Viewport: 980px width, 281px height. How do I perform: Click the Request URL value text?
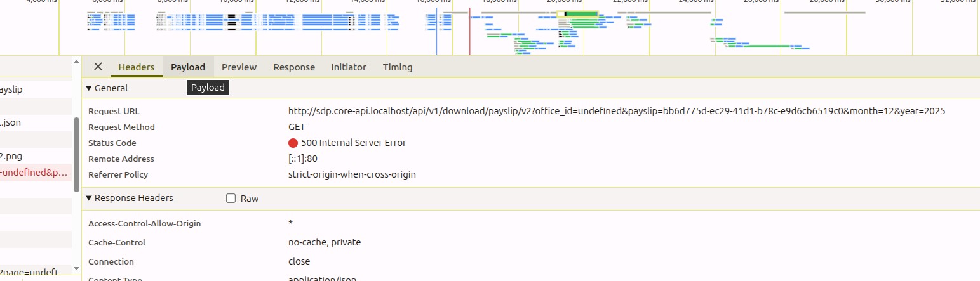(x=617, y=111)
